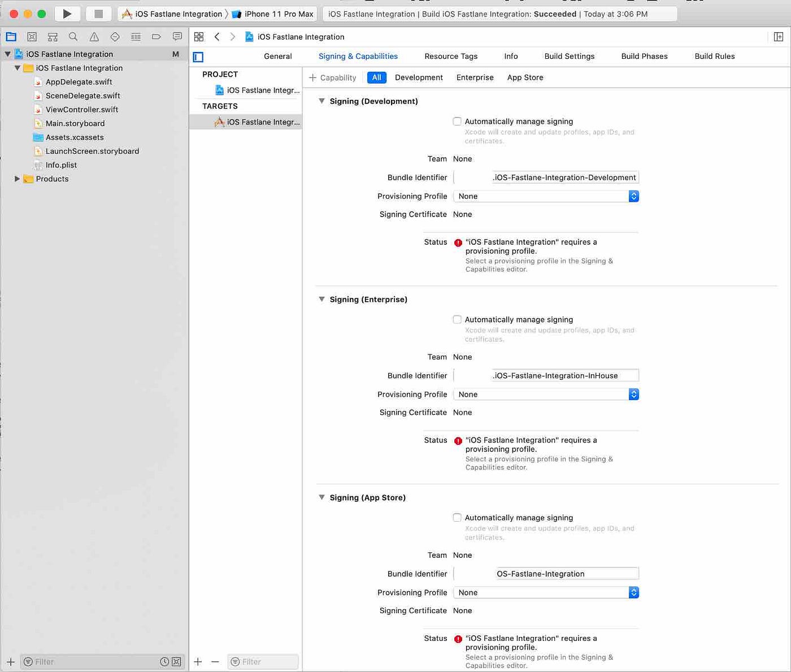
Task: Expand the Products folder
Action: [x=18, y=179]
